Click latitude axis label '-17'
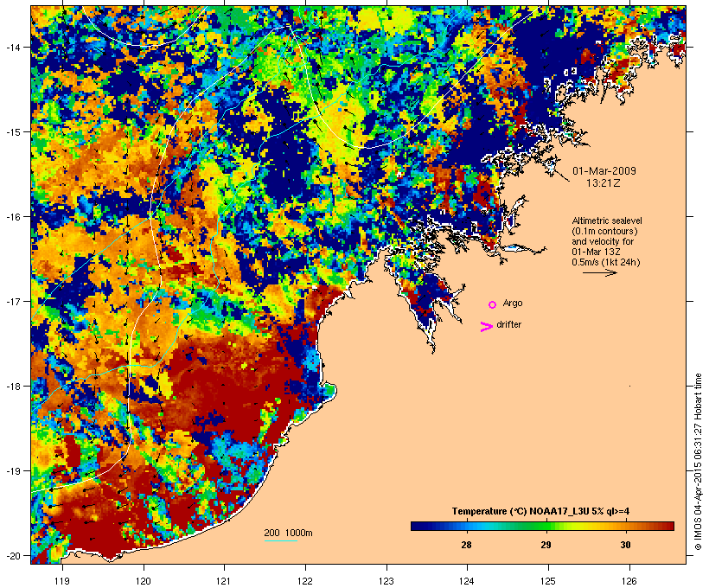 coord(12,301)
